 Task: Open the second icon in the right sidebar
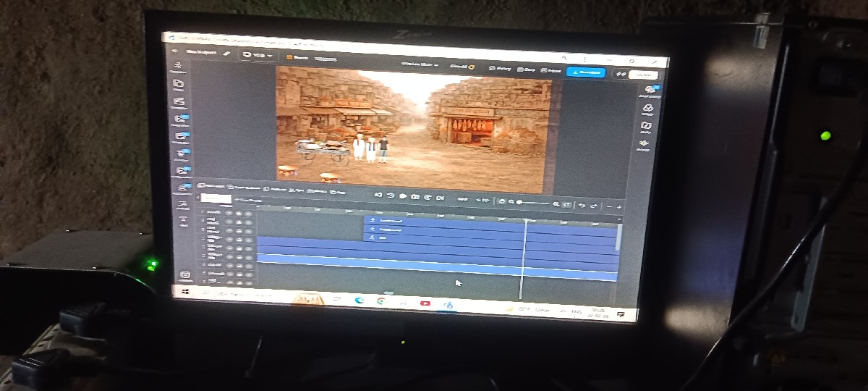coord(647,109)
